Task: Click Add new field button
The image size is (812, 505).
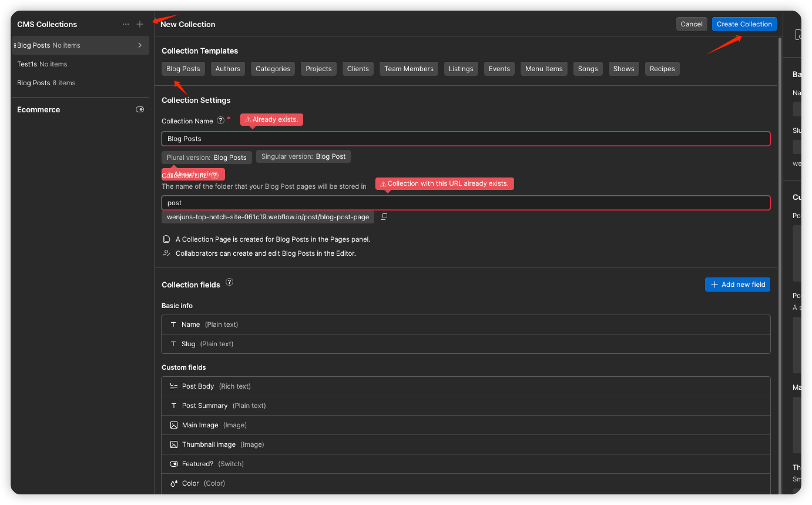Action: (x=738, y=284)
